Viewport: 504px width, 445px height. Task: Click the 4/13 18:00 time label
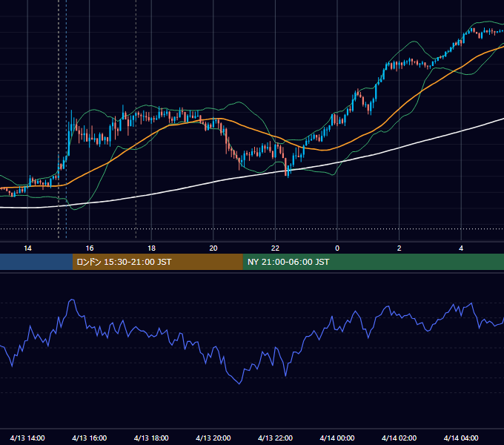tap(151, 438)
